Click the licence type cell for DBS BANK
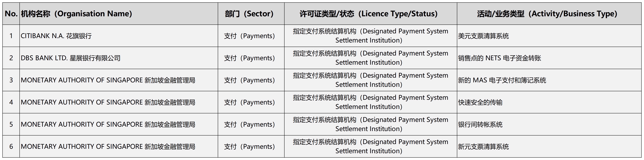The image size is (644, 160). coord(371,58)
